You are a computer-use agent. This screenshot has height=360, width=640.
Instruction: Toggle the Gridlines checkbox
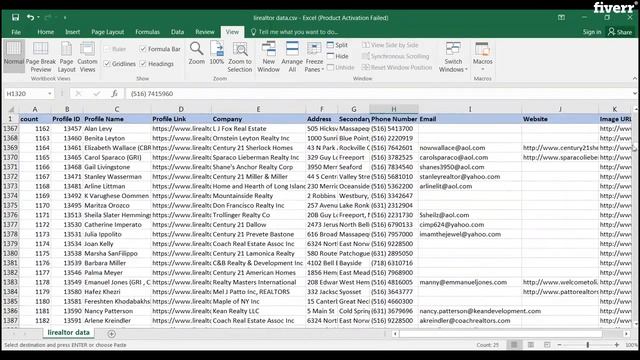click(x=107, y=64)
